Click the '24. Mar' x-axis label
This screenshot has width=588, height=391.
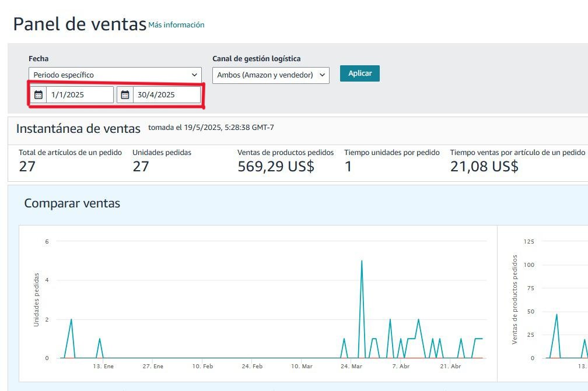tap(351, 367)
